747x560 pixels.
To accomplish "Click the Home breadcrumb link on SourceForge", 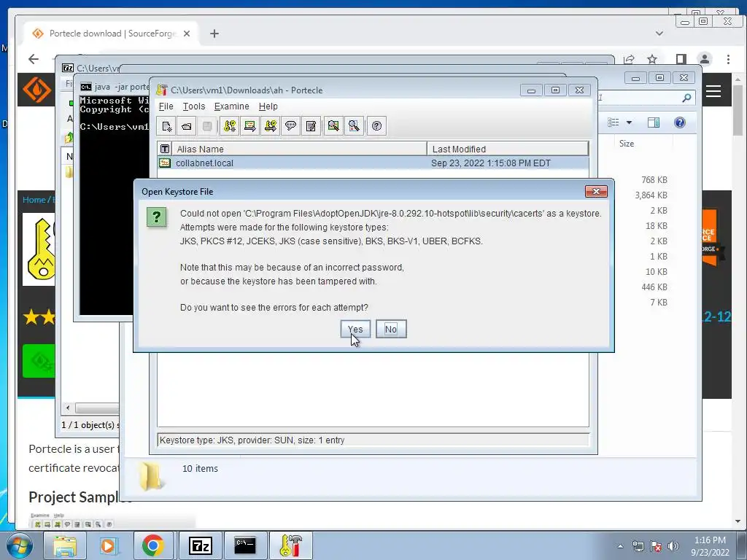I will [x=34, y=200].
